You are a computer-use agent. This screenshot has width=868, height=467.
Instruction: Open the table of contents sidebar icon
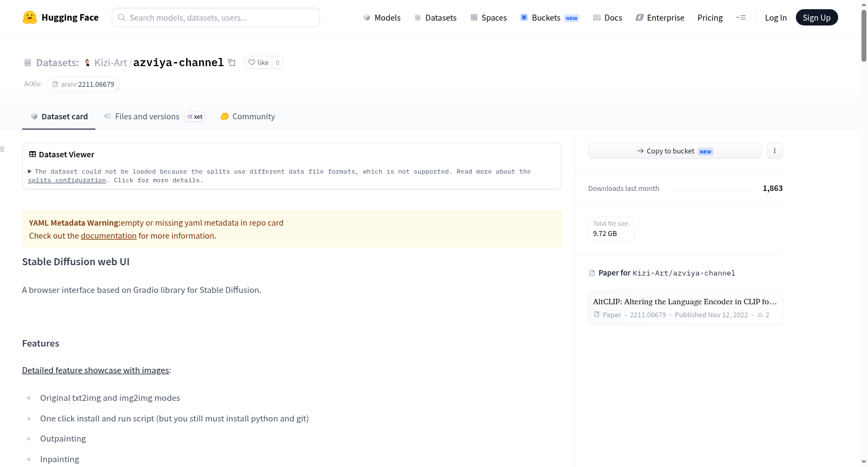coord(2,149)
